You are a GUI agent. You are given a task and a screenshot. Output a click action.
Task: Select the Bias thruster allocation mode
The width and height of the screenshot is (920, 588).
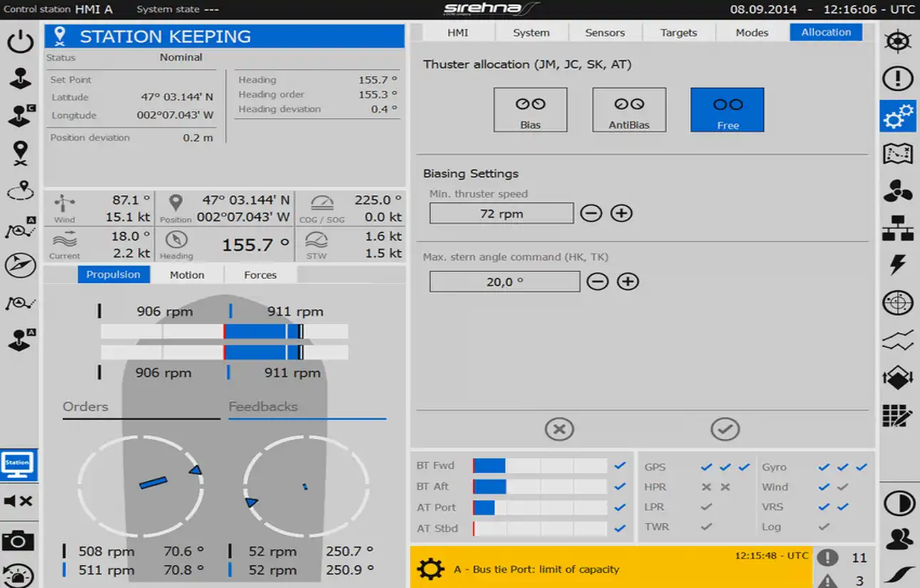(x=530, y=110)
